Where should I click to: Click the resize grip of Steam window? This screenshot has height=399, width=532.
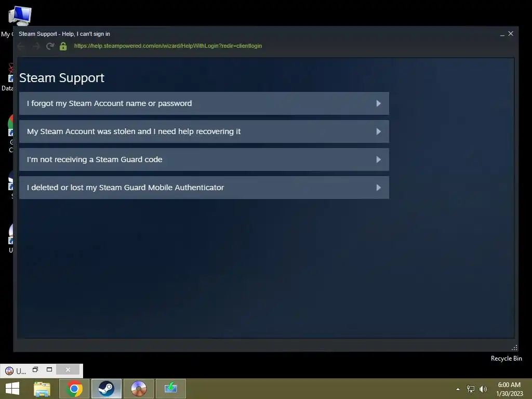tap(514, 348)
